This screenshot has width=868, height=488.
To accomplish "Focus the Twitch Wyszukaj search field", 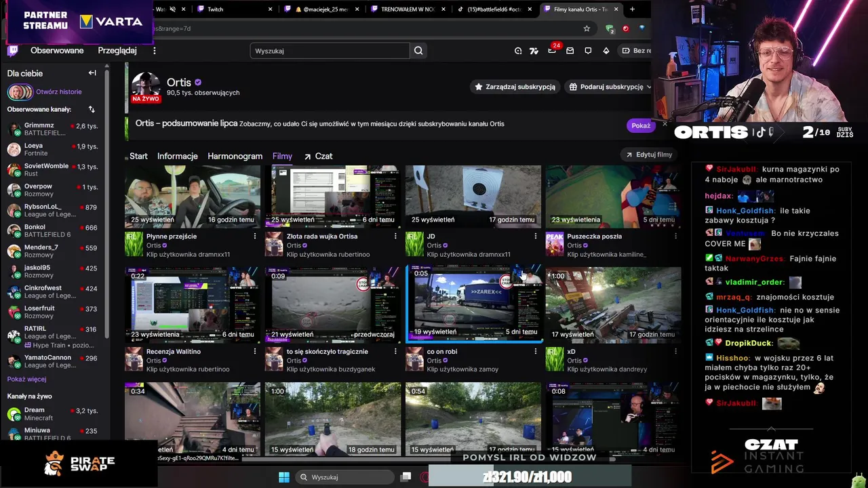I will tap(330, 51).
